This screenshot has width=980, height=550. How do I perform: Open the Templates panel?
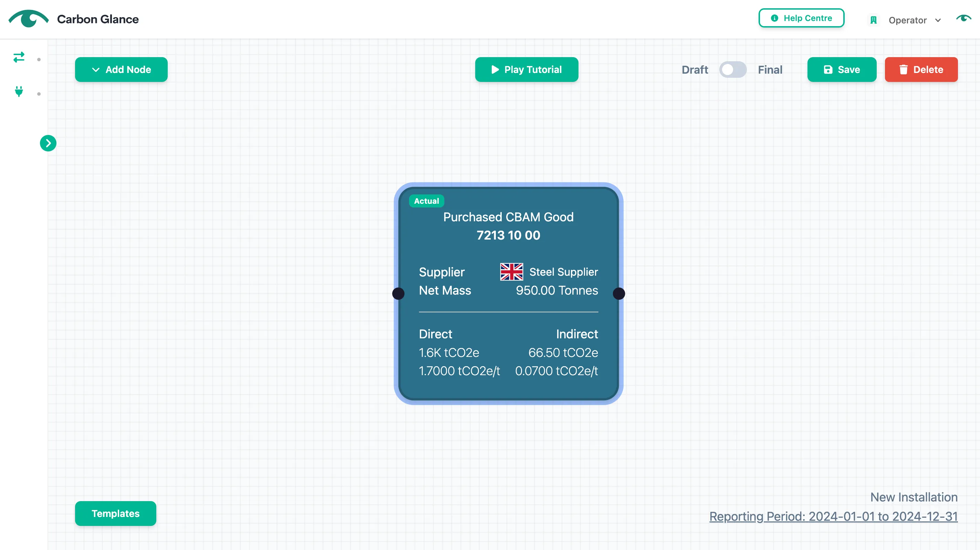coord(116,514)
